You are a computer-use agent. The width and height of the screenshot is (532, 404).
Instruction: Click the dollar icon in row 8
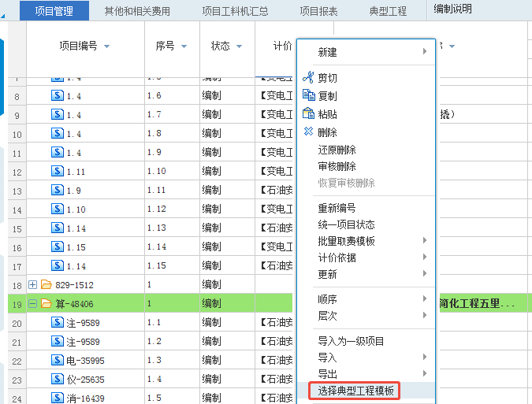coord(58,95)
